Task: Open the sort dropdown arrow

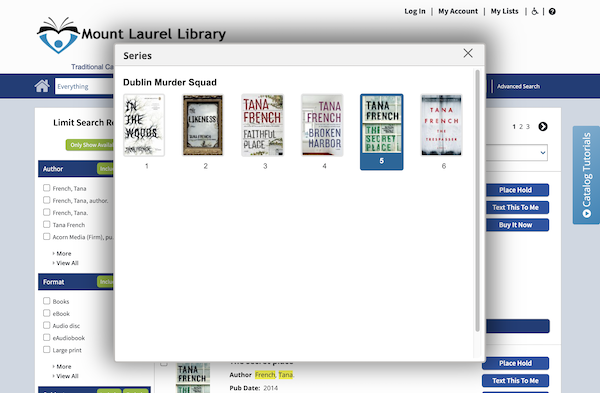Action: coord(543,153)
